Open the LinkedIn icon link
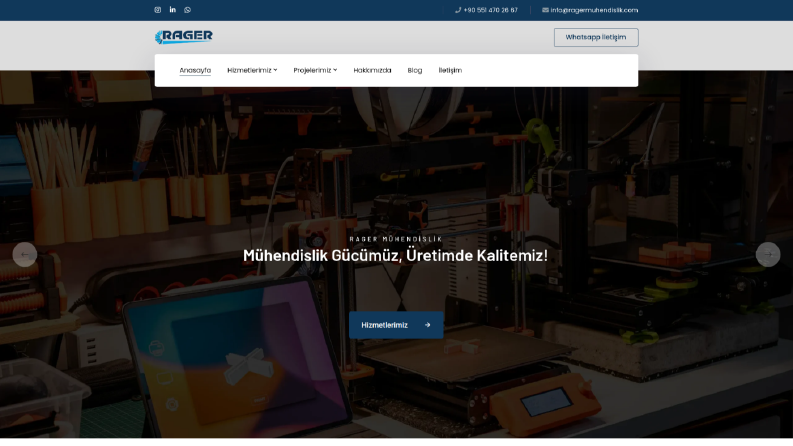793x446 pixels. (172, 10)
